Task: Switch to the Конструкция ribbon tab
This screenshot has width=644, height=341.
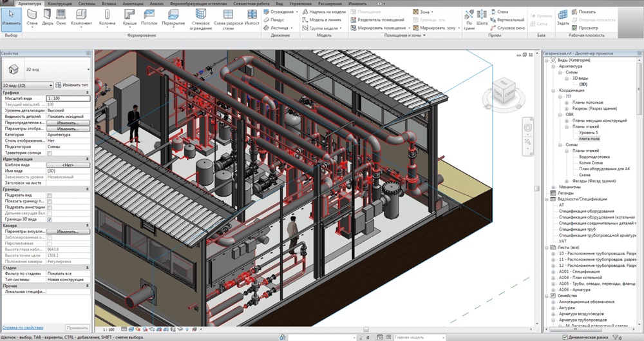Action: [59, 4]
